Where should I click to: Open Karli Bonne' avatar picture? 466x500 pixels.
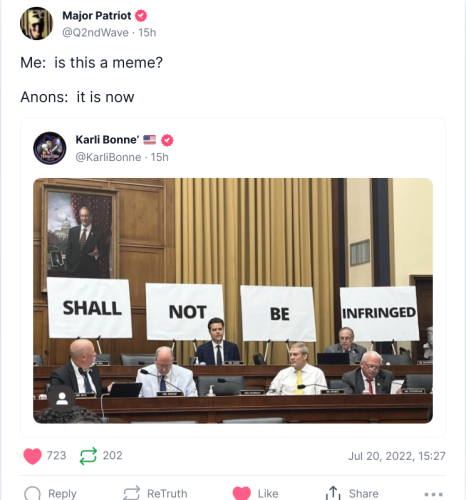point(50,148)
